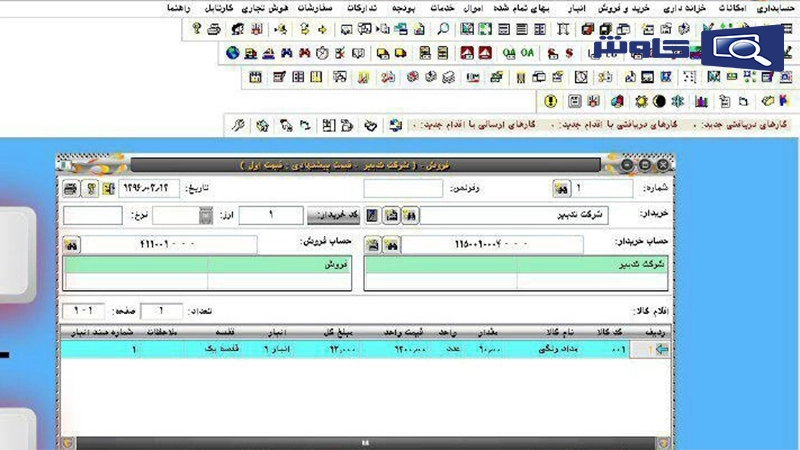Click the red binoculars toolbar icon
The image size is (800, 450).
[305, 53]
